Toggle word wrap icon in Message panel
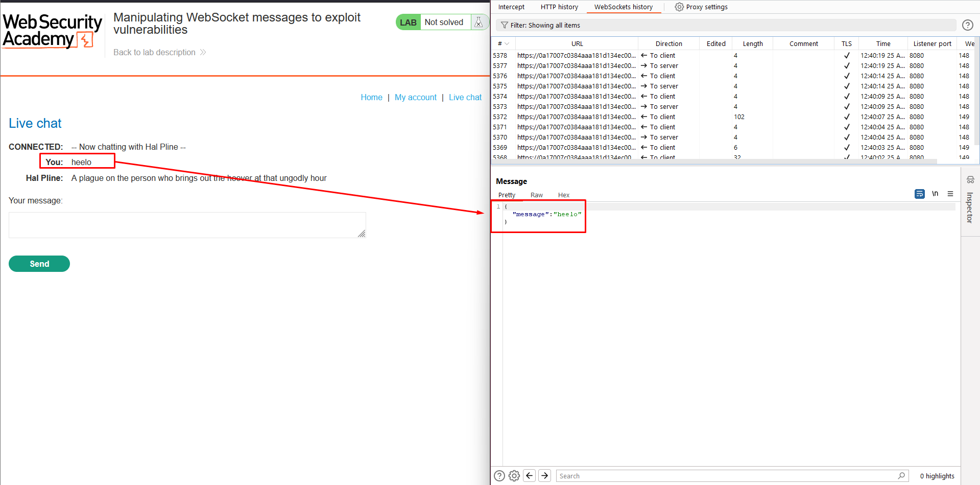Screen dimensions: 980x485 coord(919,194)
